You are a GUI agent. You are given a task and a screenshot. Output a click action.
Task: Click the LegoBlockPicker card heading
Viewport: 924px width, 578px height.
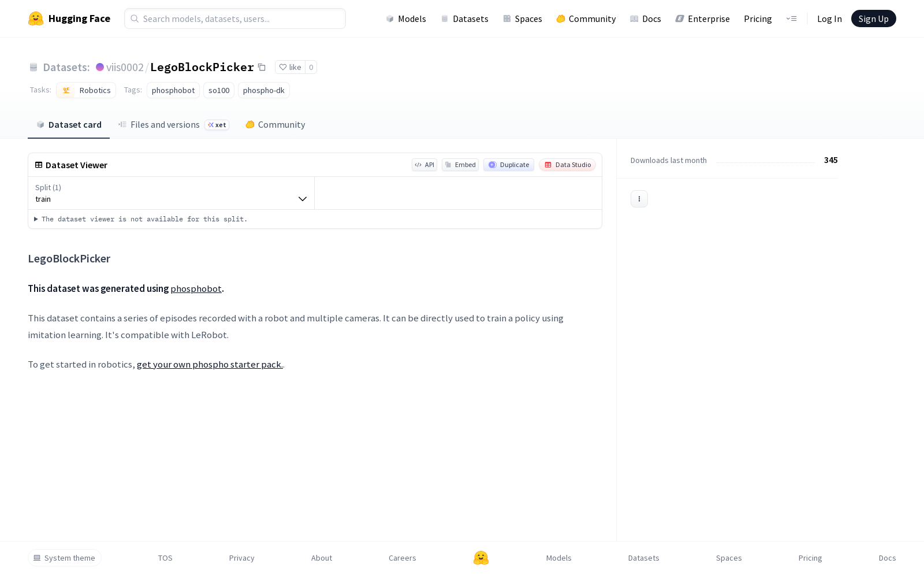click(69, 258)
